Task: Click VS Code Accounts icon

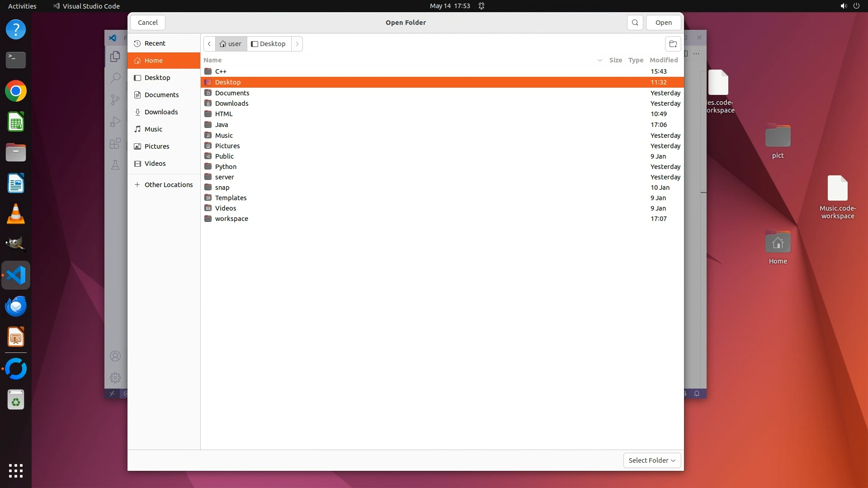Action: (115, 356)
